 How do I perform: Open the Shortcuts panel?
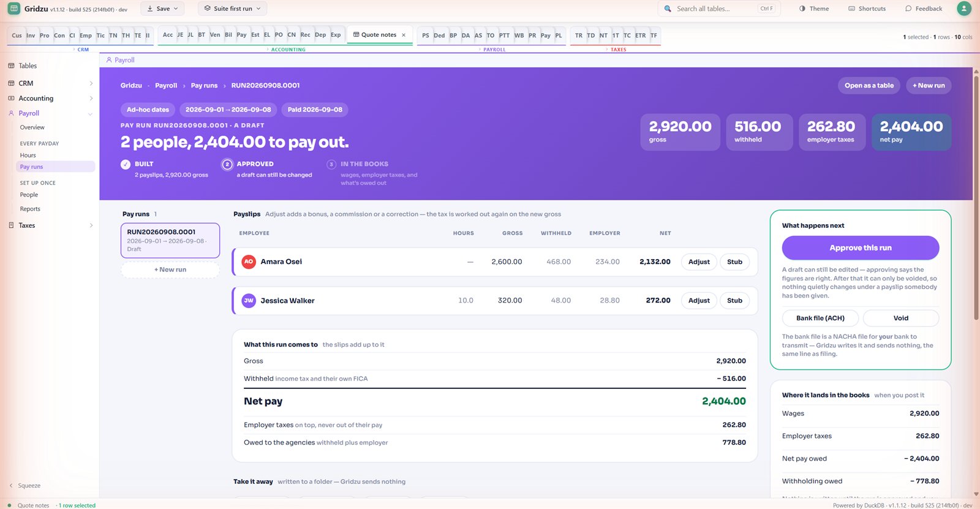tap(867, 9)
